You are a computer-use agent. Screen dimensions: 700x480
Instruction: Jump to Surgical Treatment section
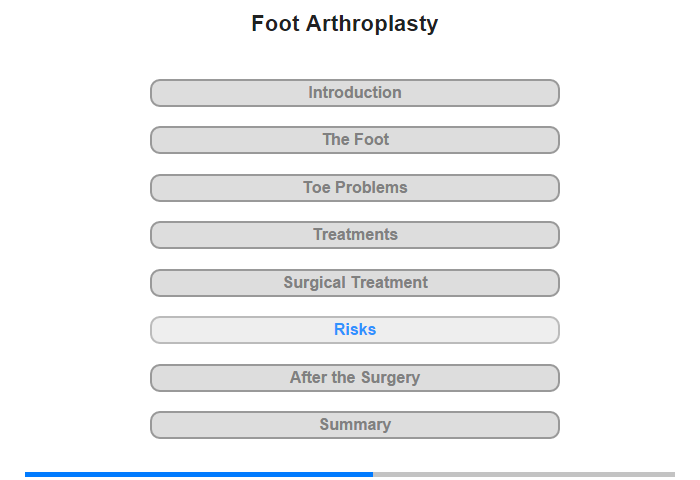click(355, 283)
